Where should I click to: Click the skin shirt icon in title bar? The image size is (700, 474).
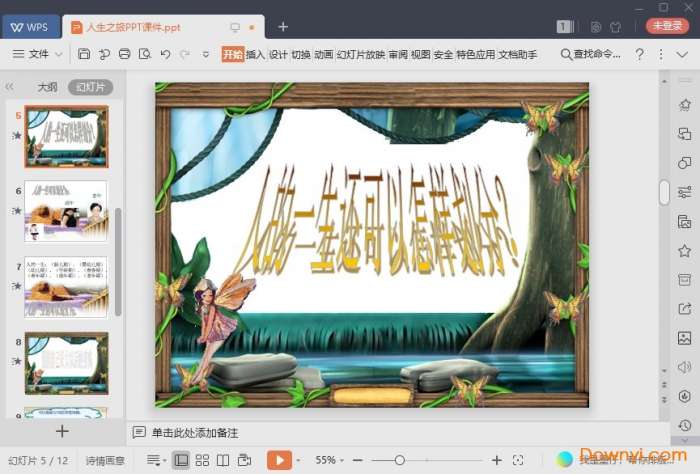616,27
